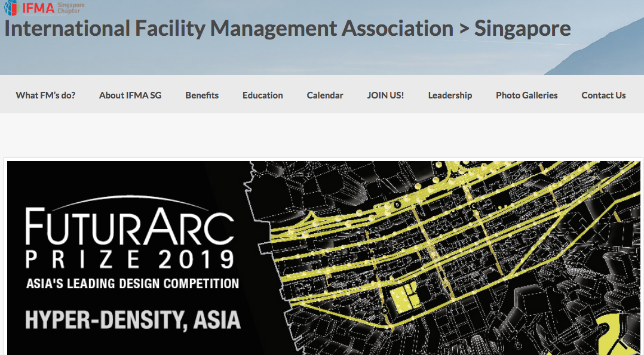Viewport: 644px width, 355px height.
Task: Click the International Facility Management Association site title
Action: pyautogui.click(x=287, y=29)
